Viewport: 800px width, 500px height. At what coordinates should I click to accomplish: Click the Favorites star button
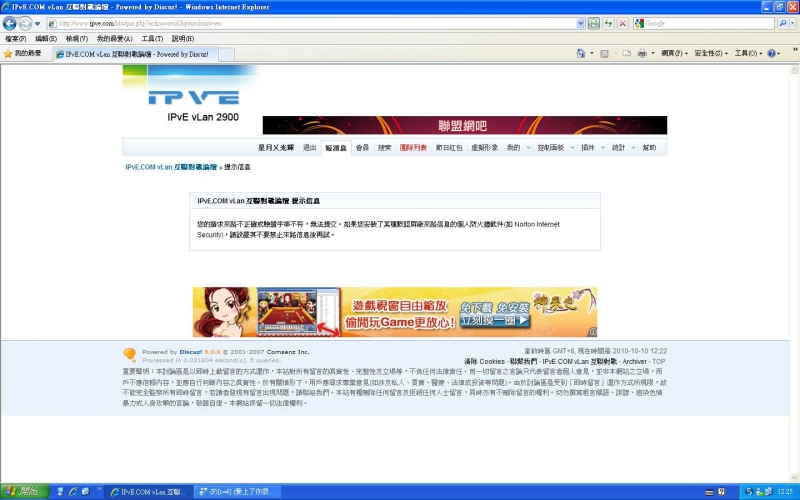pos(23,54)
